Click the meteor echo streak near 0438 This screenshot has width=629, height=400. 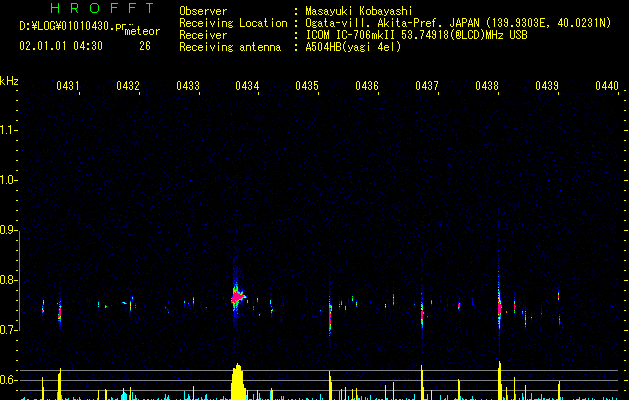tap(499, 307)
